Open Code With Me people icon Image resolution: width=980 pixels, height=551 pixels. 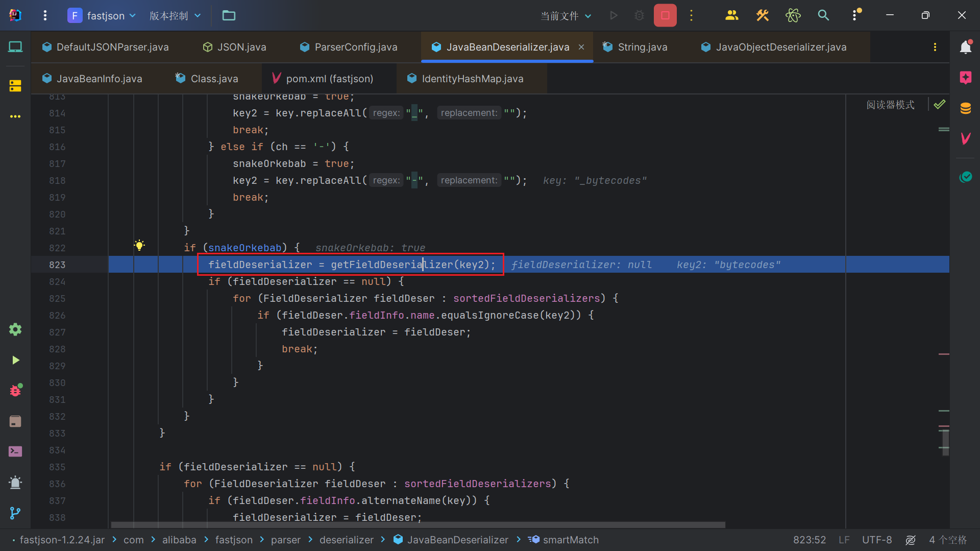[731, 15]
